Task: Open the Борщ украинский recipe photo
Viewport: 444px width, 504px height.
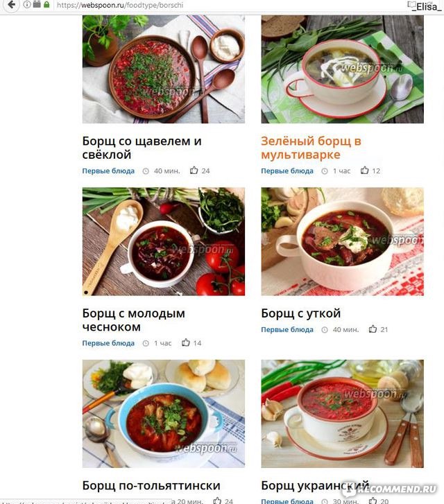Action: [x=342, y=414]
